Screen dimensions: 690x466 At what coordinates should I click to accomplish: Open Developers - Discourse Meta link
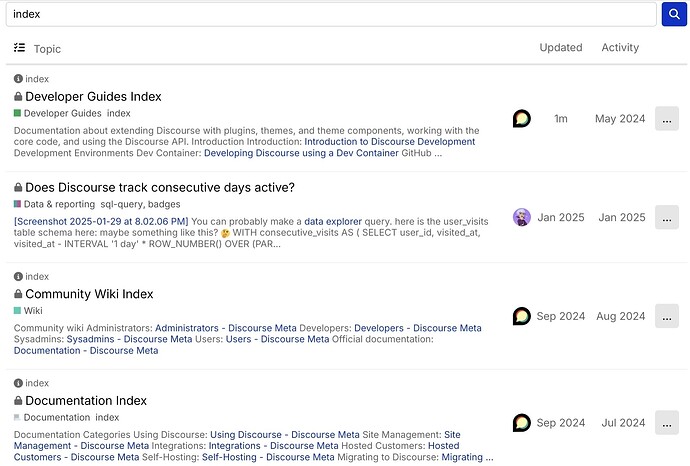tap(418, 328)
